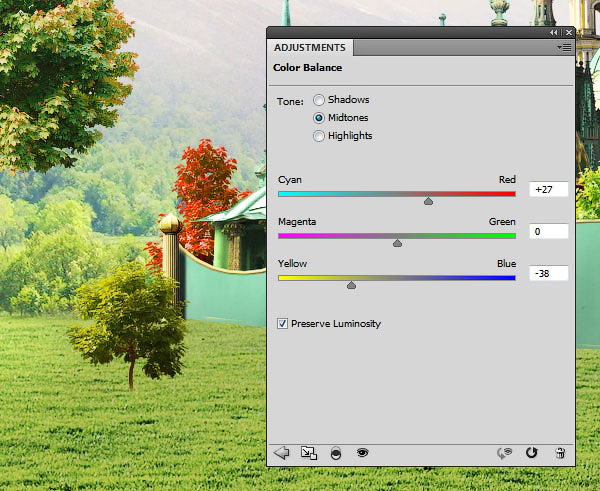Clip adjustment to layer icon
The height and width of the screenshot is (491, 600).
pos(336,453)
